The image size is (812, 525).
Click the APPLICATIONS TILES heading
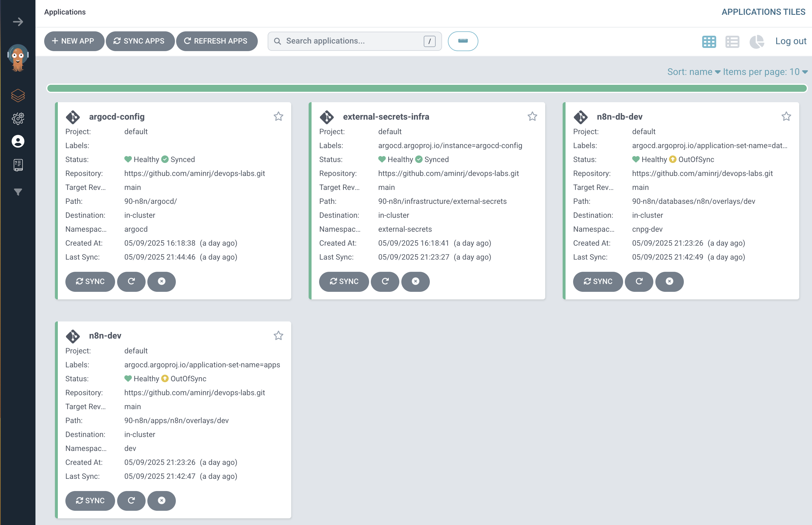tap(763, 12)
